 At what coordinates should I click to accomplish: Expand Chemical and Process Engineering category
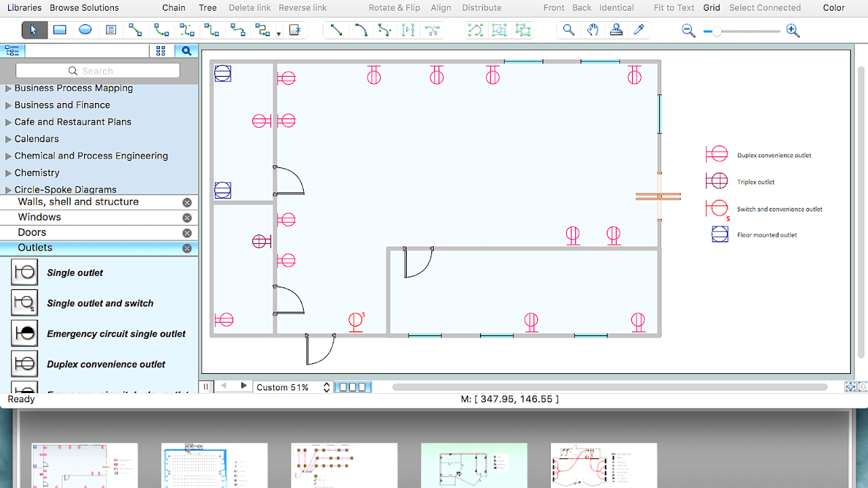tap(9, 156)
